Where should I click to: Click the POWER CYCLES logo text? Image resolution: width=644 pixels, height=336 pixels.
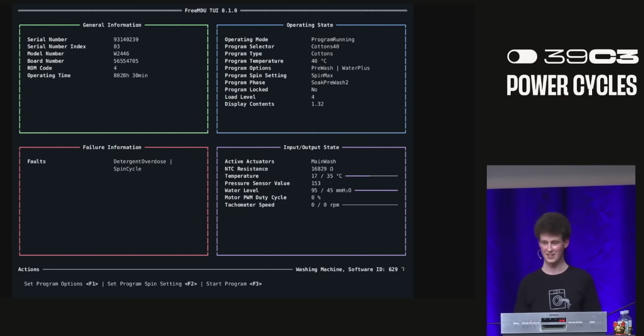coord(572,85)
